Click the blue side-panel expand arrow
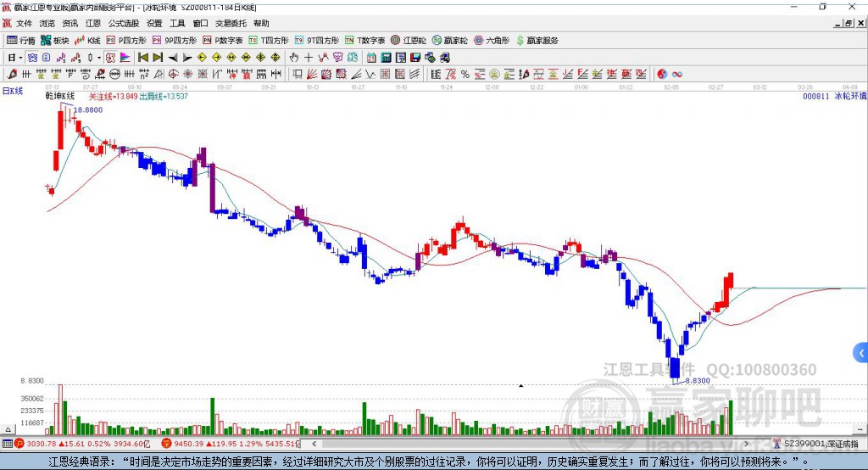The height and width of the screenshot is (470, 868). pos(861,353)
